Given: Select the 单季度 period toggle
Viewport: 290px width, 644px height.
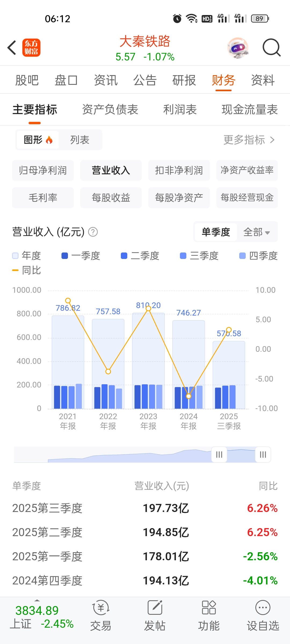Looking at the screenshot, I should [216, 232].
